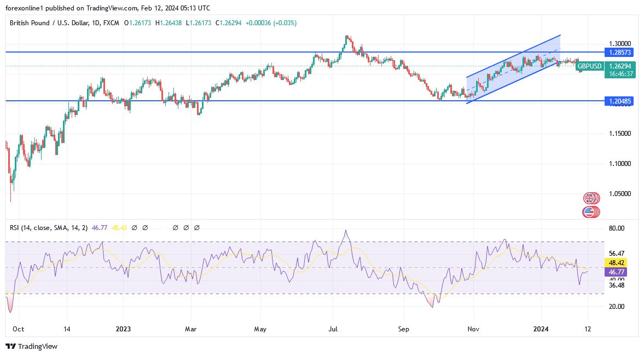Click the Jul label on time axis
This screenshot has width=644, height=356.
[333, 329]
